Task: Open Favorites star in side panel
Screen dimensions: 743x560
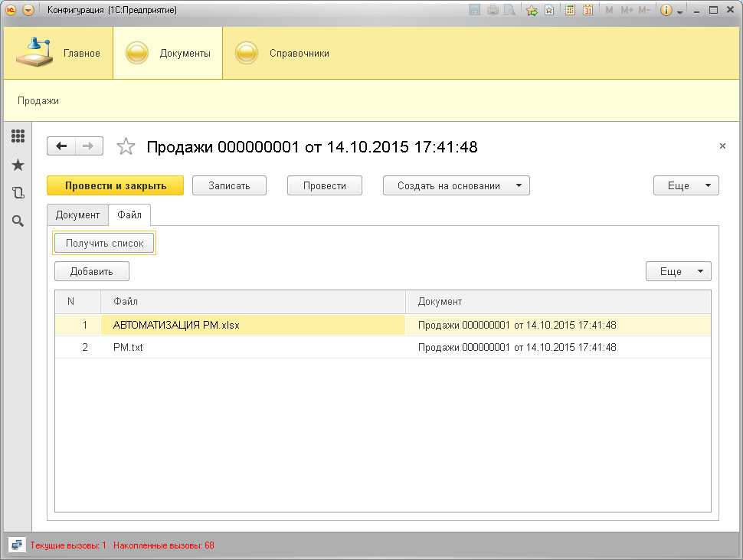Action: [18, 165]
